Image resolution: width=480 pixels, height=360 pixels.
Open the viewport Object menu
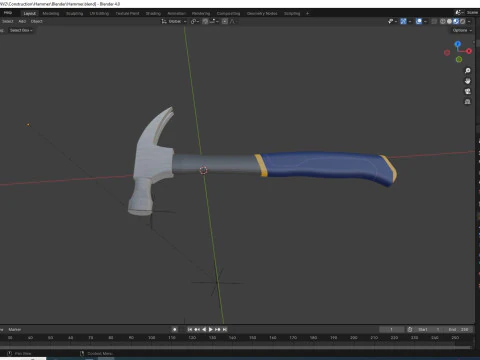pos(37,21)
